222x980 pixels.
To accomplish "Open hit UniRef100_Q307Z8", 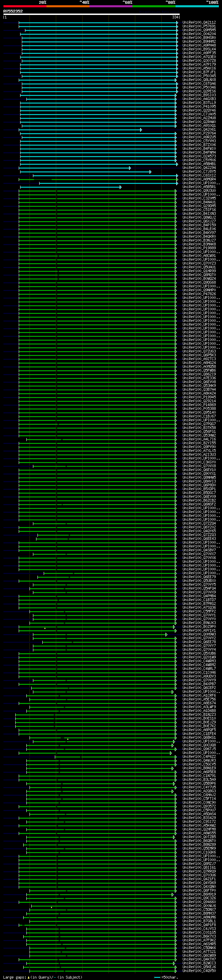I will pyautogui.click(x=199, y=61).
